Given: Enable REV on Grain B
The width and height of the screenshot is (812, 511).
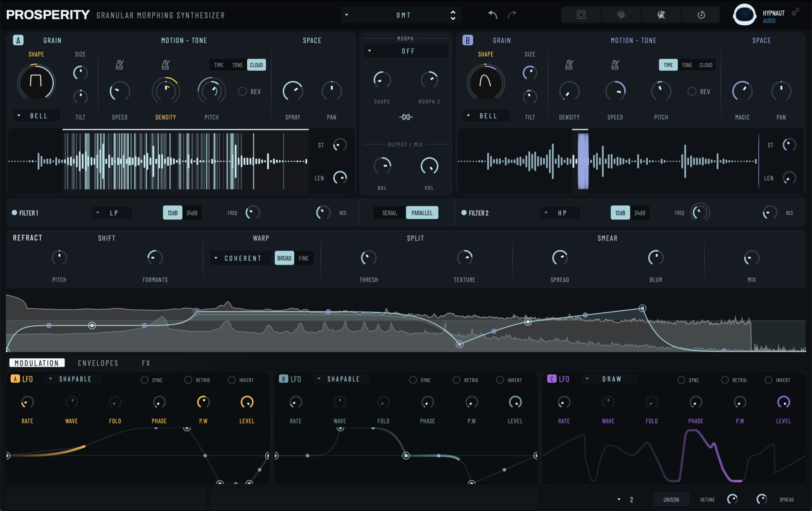Looking at the screenshot, I should [x=692, y=92].
